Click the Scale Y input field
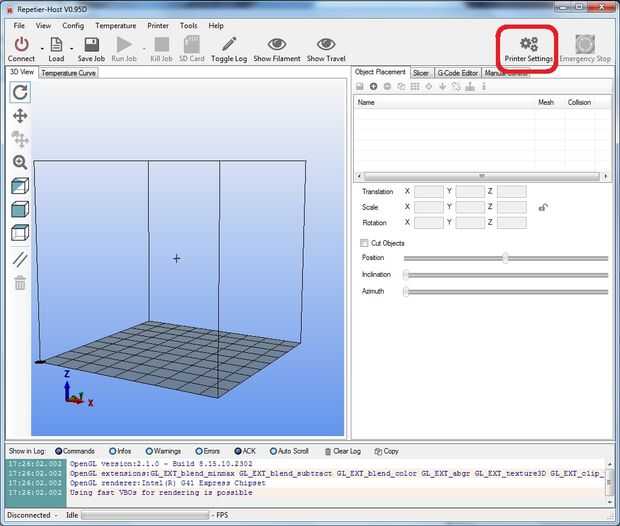This screenshot has width=620, height=526. (470, 207)
